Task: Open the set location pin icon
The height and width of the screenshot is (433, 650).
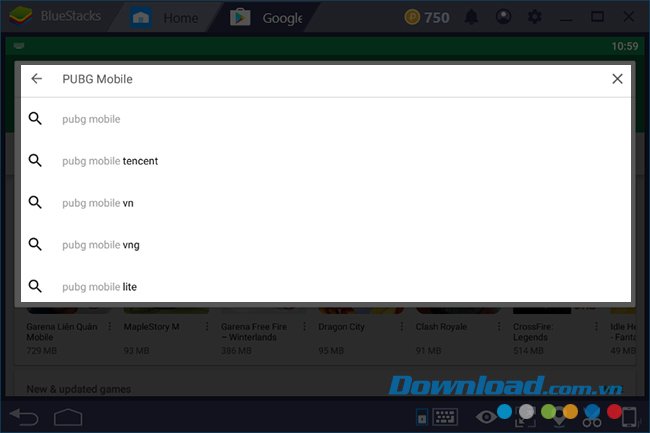Action: coord(559,418)
